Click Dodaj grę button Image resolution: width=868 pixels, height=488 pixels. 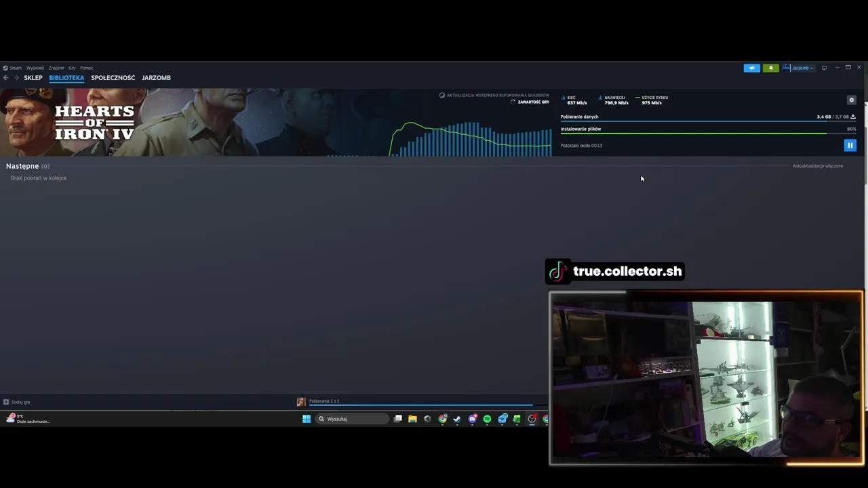(16, 402)
